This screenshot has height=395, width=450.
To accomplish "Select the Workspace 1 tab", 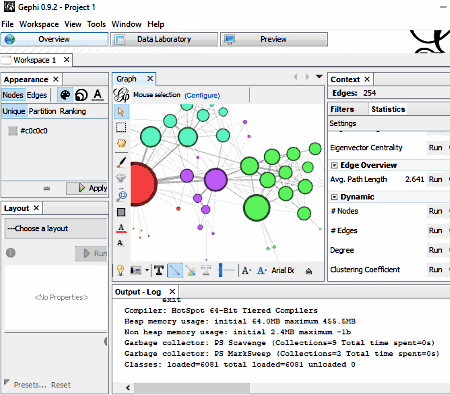I will [x=35, y=60].
